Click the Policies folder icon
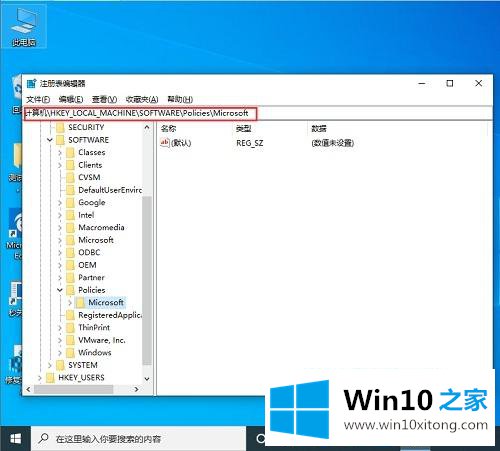Image resolution: width=500 pixels, height=451 pixels. coord(70,290)
